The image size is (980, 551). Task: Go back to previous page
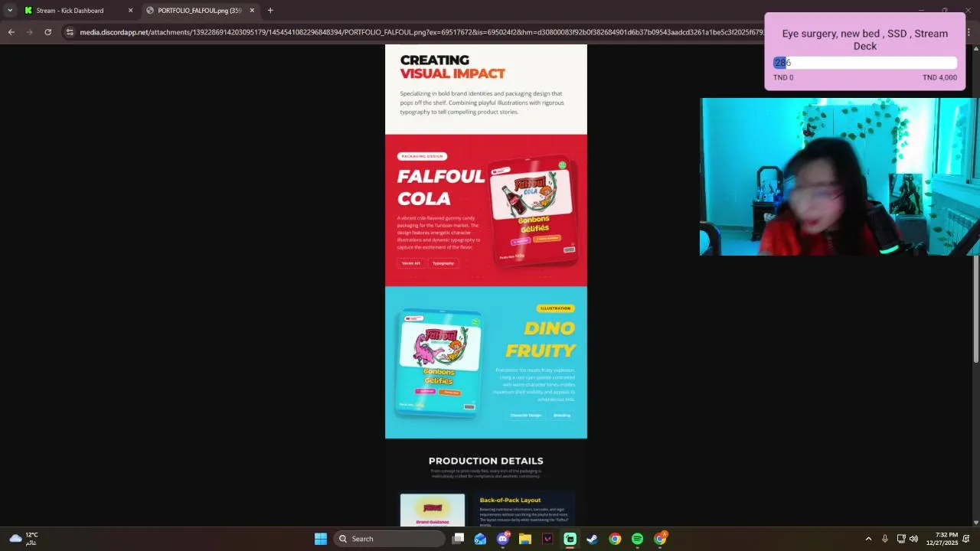point(11,32)
